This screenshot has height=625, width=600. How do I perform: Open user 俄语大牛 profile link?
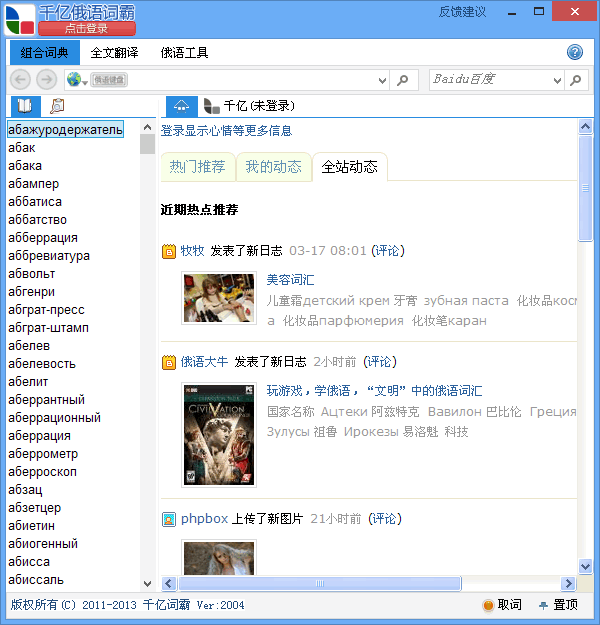pos(204,362)
